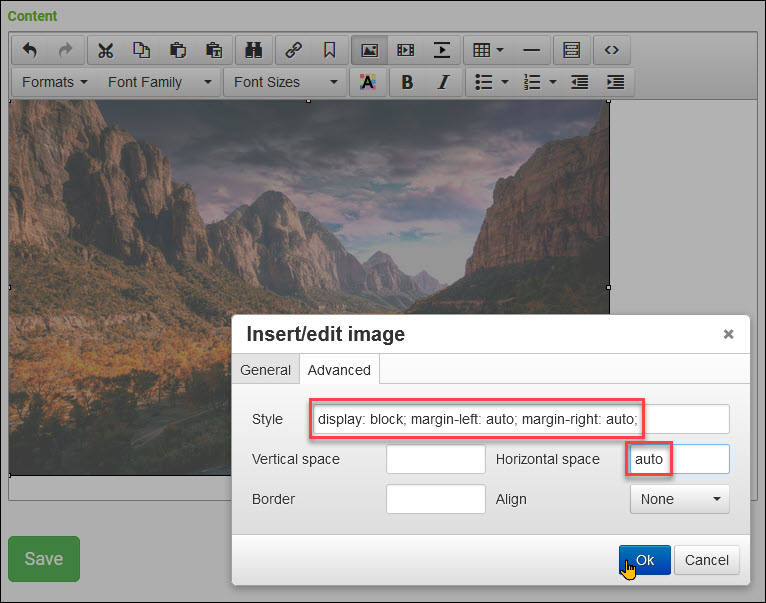This screenshot has width=766, height=603.
Task: Click the Text color icon
Action: point(367,82)
